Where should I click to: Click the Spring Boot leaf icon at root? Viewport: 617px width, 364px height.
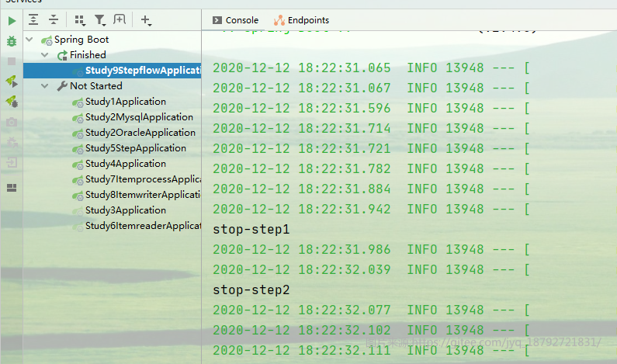click(47, 40)
